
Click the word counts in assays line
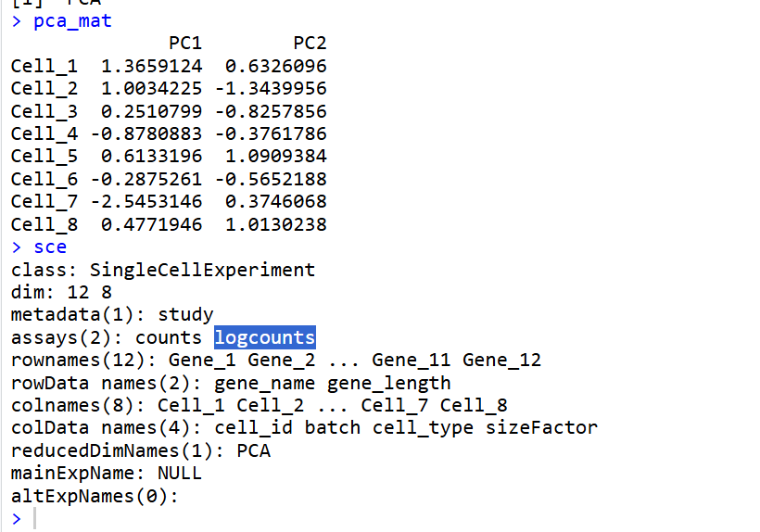pyautogui.click(x=168, y=337)
